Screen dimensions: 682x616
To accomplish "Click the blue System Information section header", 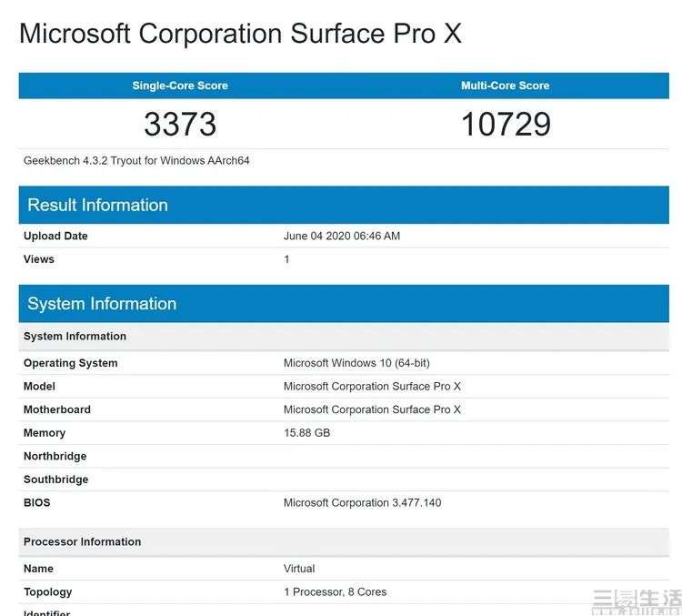I will point(102,304).
